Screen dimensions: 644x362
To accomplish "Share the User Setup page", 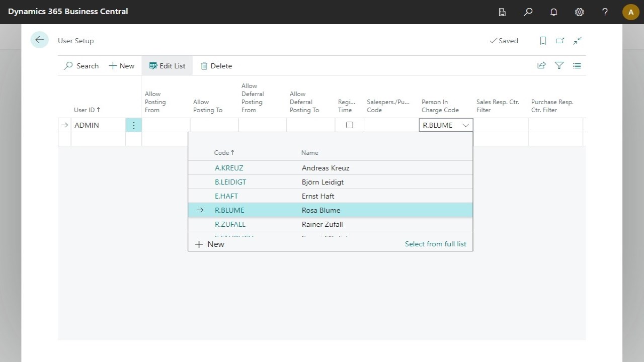I will 541,65.
